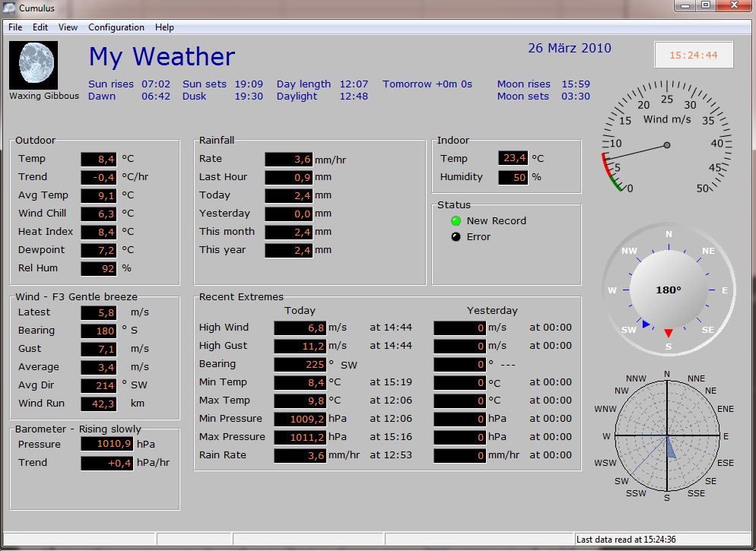Click the green New Record indicator light
Image resolution: width=756 pixels, height=551 pixels.
tap(456, 221)
